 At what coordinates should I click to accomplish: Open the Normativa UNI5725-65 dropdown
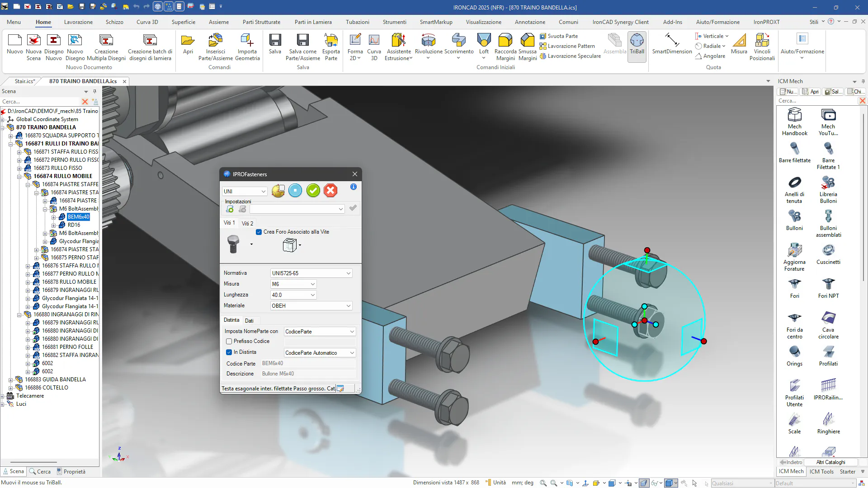pyautogui.click(x=348, y=273)
